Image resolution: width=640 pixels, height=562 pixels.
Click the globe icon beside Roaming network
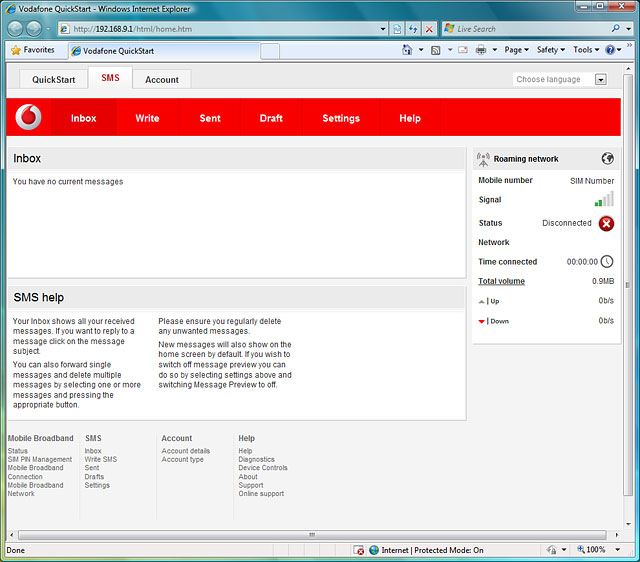point(607,158)
